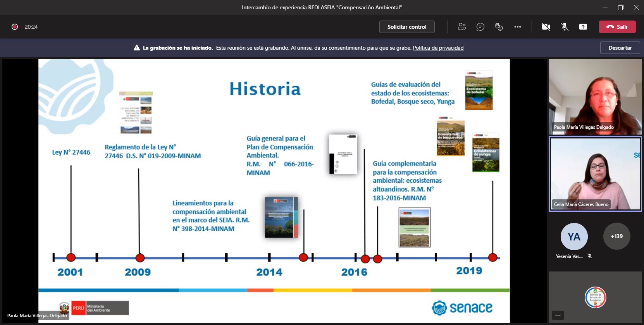Open the reactions menu

point(499,27)
